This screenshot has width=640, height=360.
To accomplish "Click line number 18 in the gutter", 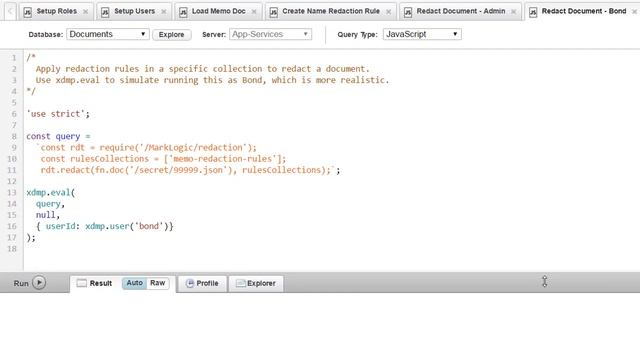I will coord(12,249).
